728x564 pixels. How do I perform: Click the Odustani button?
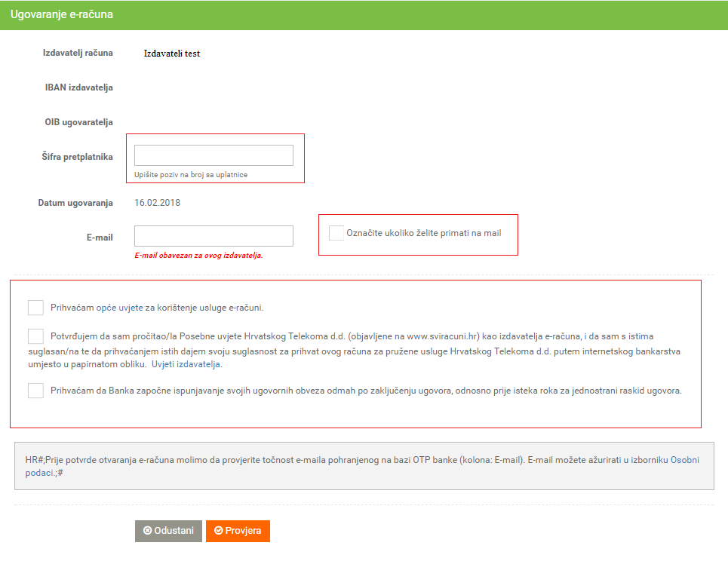coord(168,531)
